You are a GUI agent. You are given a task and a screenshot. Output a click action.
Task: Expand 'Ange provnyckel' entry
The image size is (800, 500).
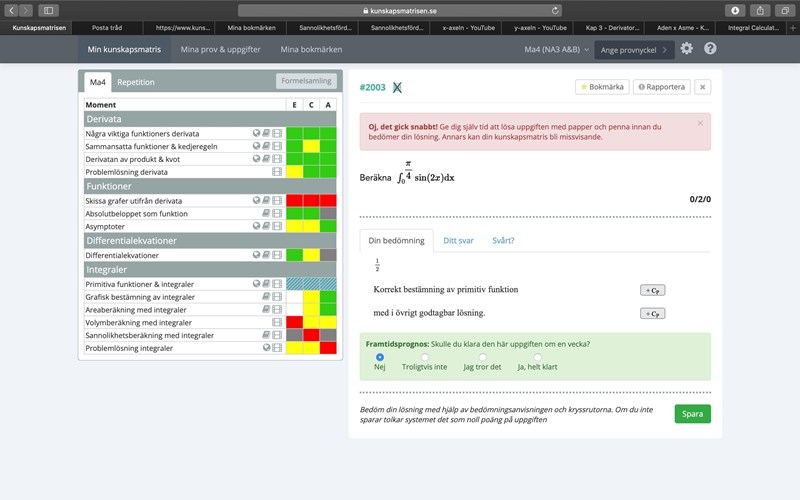click(633, 48)
